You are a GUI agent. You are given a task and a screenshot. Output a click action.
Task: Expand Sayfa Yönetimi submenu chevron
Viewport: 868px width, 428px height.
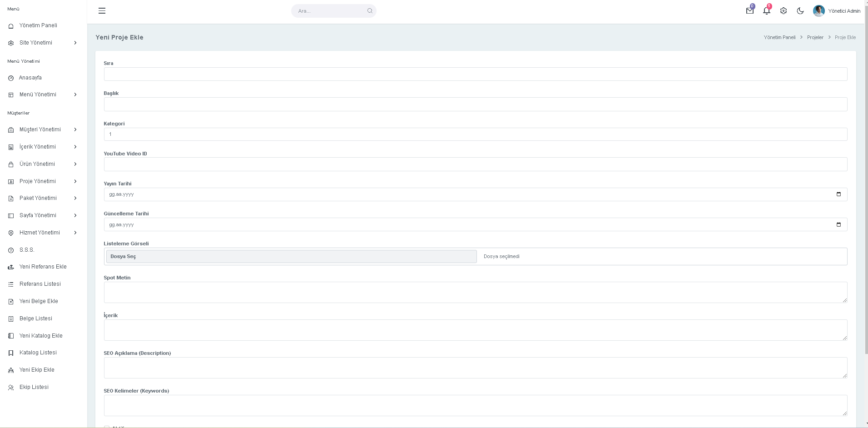[75, 215]
